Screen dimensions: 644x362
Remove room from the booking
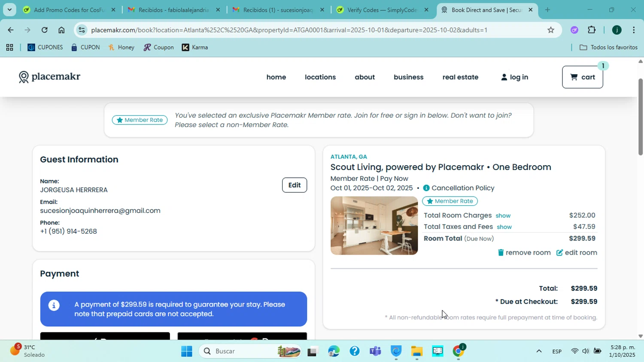(524, 252)
